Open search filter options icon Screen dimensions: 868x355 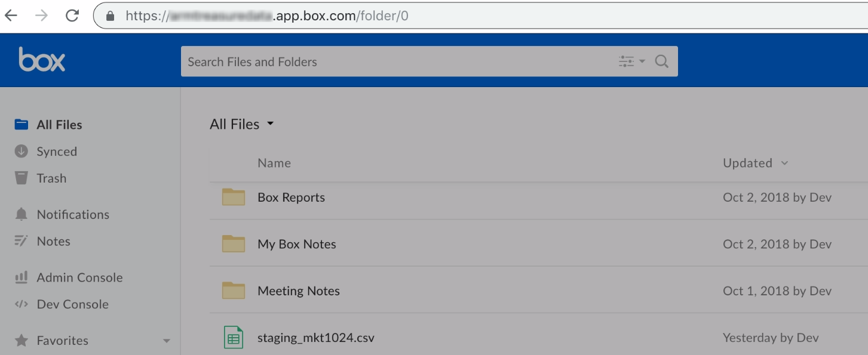click(631, 61)
